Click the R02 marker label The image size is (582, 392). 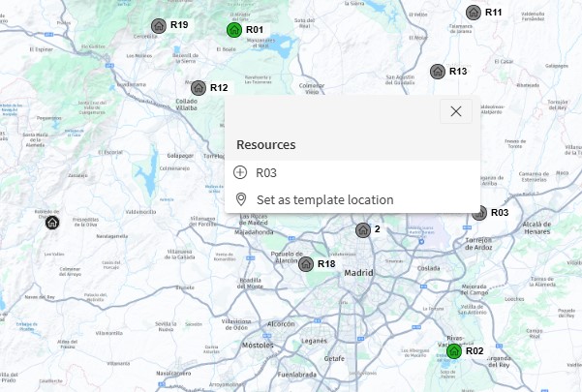point(475,350)
